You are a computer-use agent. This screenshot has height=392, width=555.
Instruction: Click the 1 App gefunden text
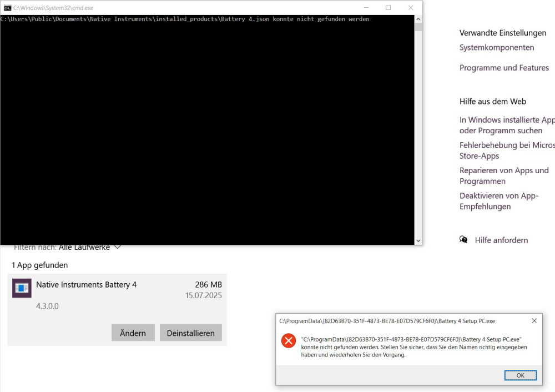click(39, 265)
